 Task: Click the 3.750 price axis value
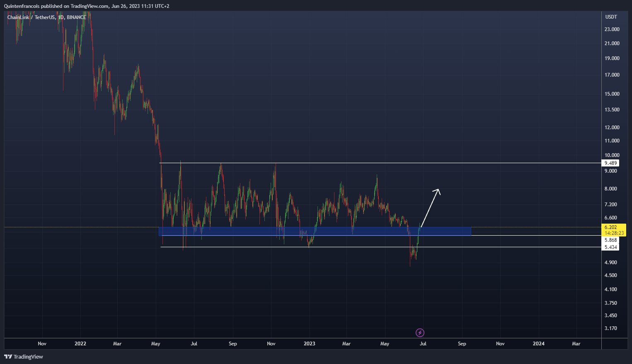(610, 303)
